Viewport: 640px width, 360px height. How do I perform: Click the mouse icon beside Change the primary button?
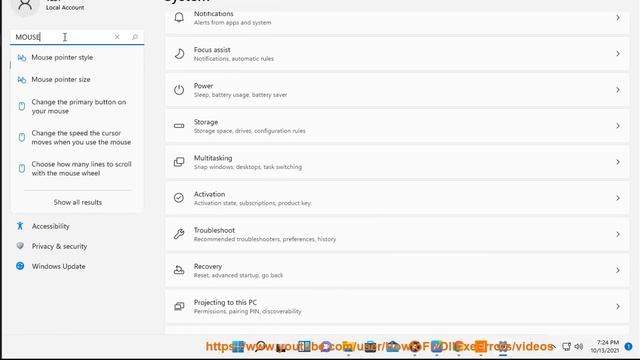[22, 107]
